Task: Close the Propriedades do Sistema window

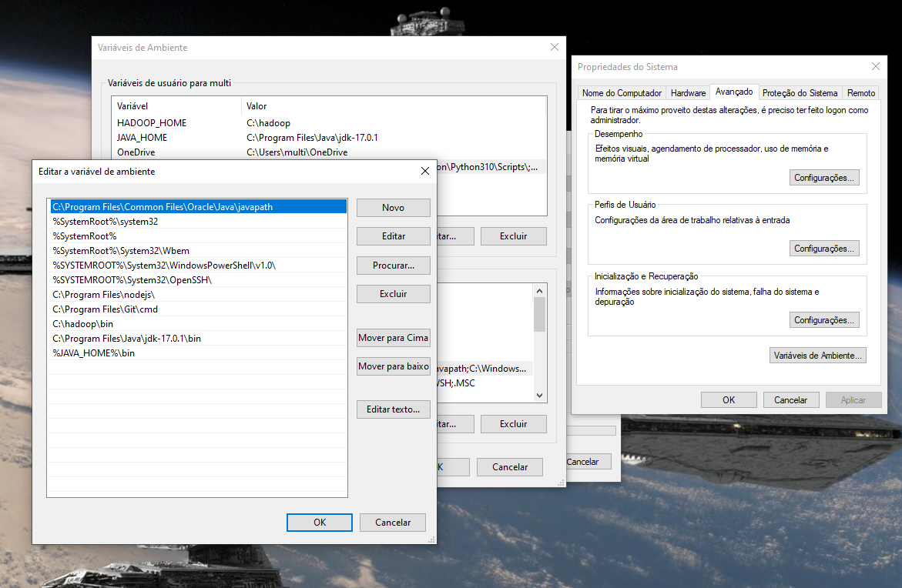Action: tap(876, 67)
